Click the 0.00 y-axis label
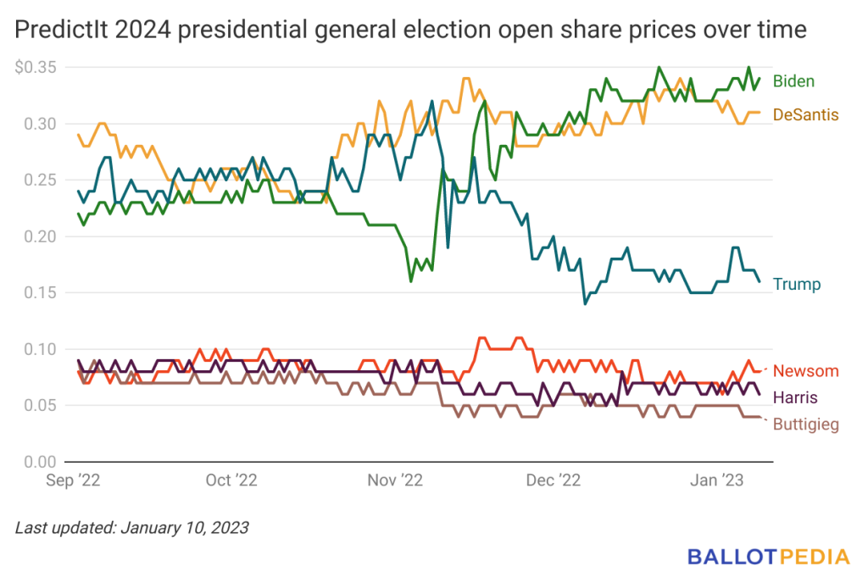This screenshot has height=588, width=868. [40, 462]
